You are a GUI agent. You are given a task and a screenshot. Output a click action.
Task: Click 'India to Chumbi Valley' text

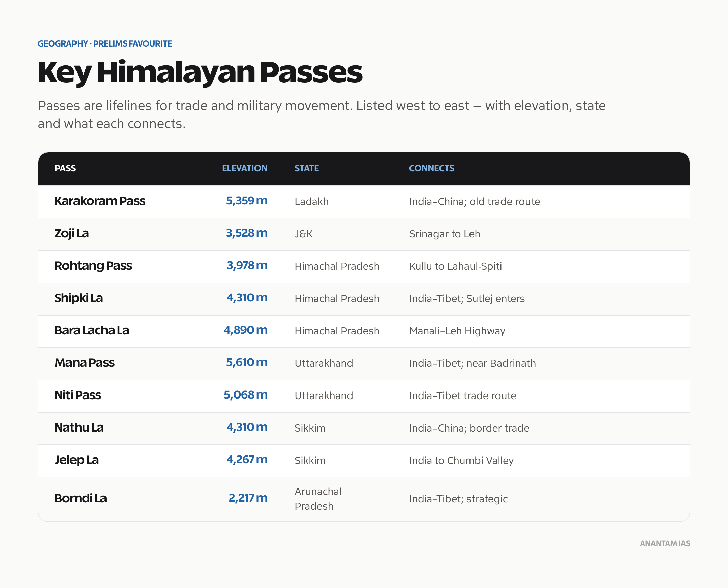[x=461, y=461]
